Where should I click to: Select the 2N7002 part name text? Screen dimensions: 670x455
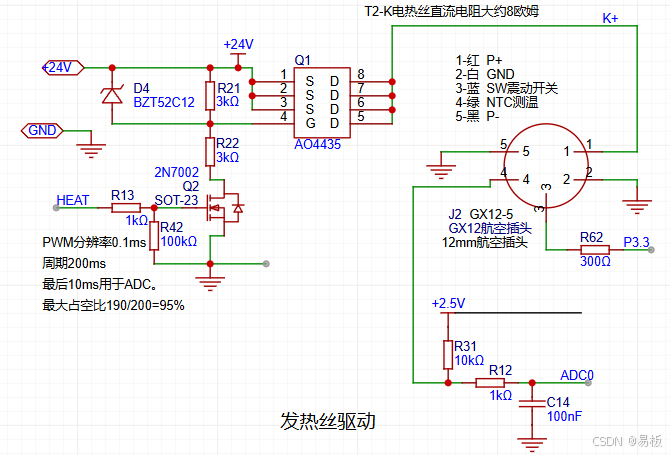pos(176,172)
